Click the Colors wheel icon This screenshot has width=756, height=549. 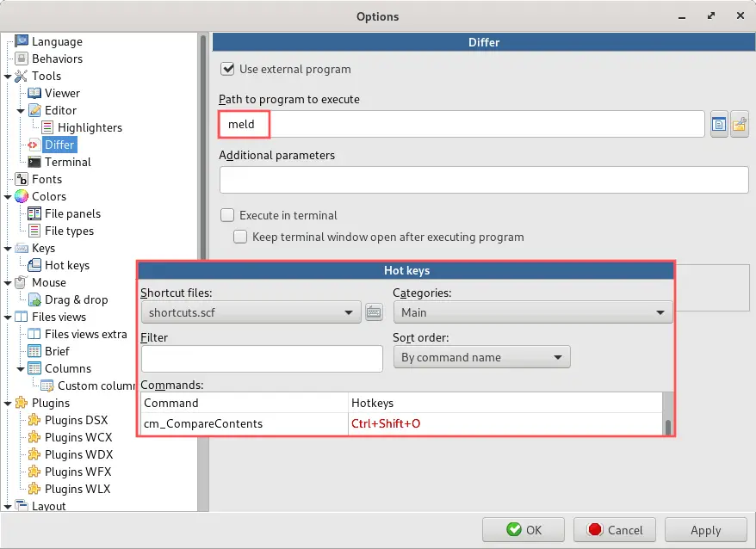22,196
